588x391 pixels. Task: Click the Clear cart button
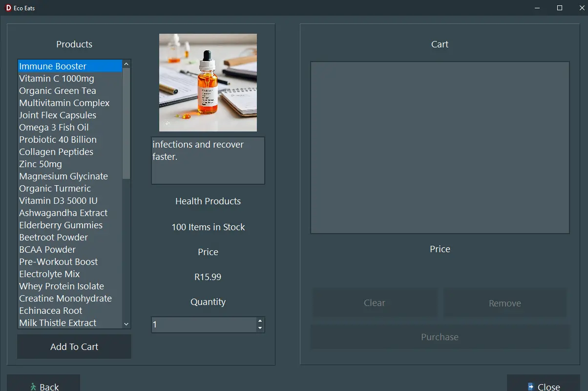point(374,303)
